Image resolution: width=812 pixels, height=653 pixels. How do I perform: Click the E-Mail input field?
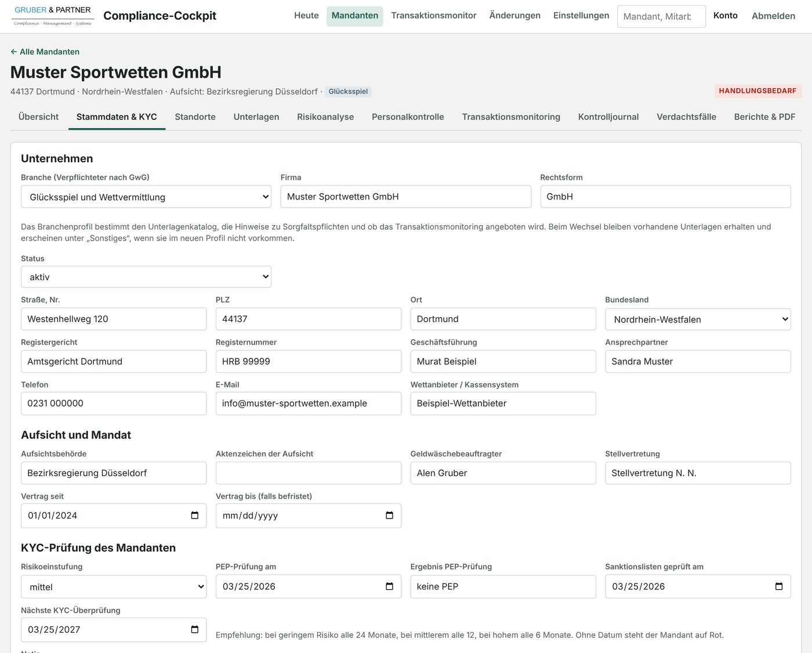[309, 404]
